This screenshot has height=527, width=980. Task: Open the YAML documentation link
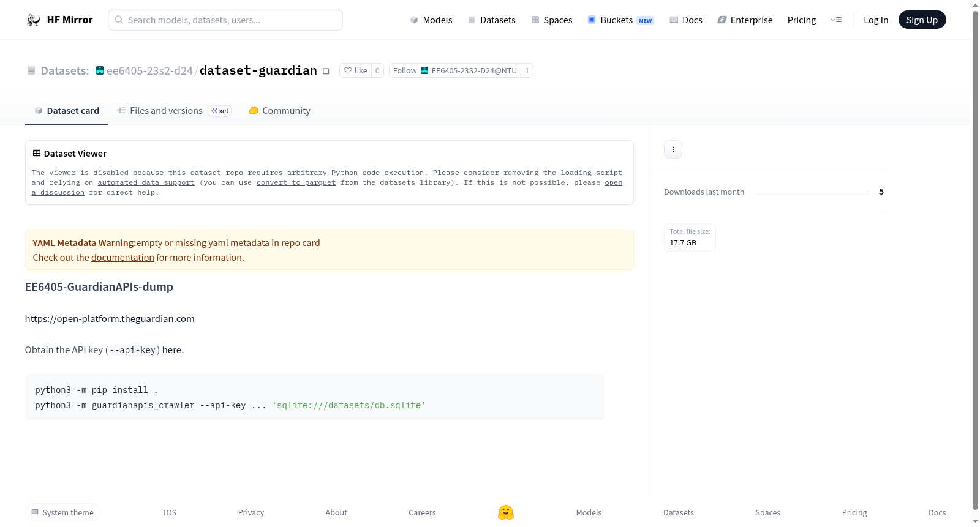[123, 258]
